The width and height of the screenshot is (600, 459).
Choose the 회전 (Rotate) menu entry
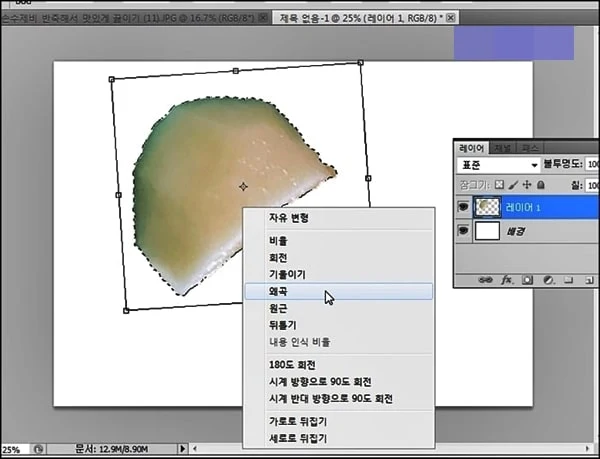click(x=339, y=258)
